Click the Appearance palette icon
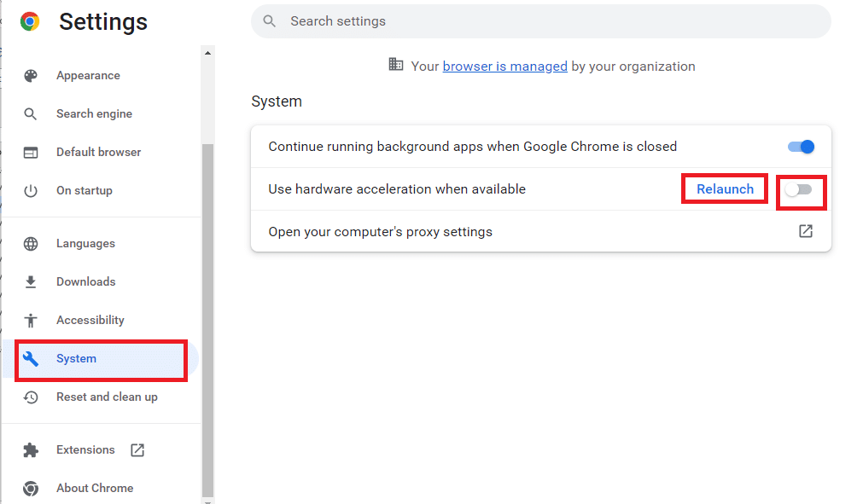The height and width of the screenshot is (504, 863). 31,75
